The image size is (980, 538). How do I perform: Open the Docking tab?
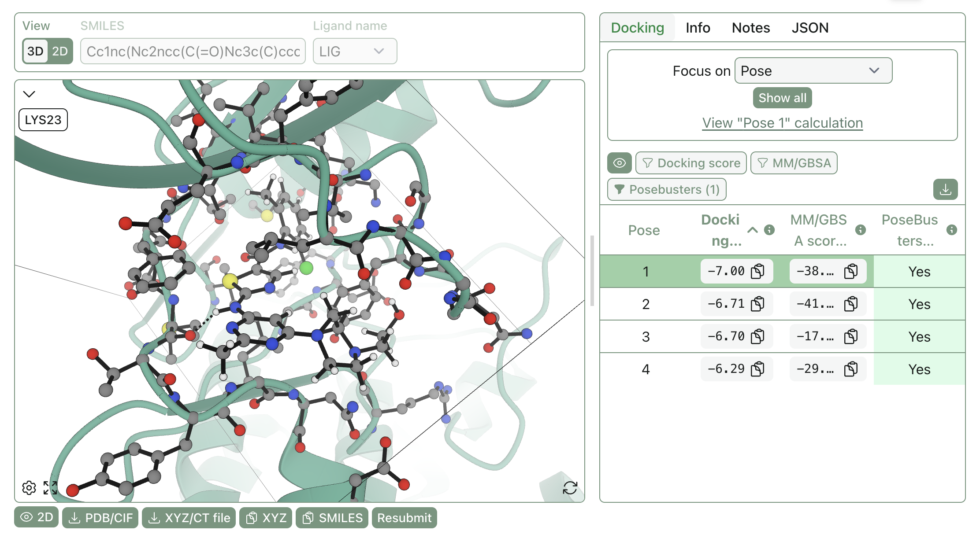coord(637,28)
